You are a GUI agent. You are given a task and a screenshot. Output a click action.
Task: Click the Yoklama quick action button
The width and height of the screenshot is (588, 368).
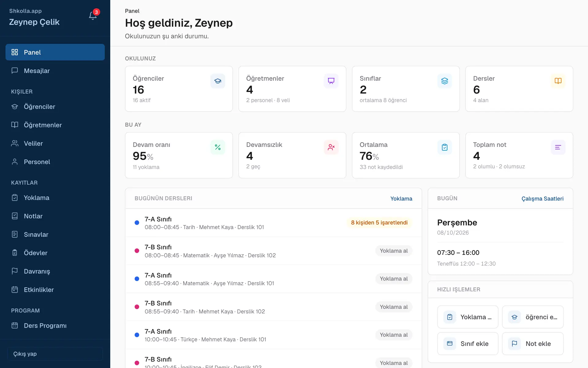tap(468, 317)
